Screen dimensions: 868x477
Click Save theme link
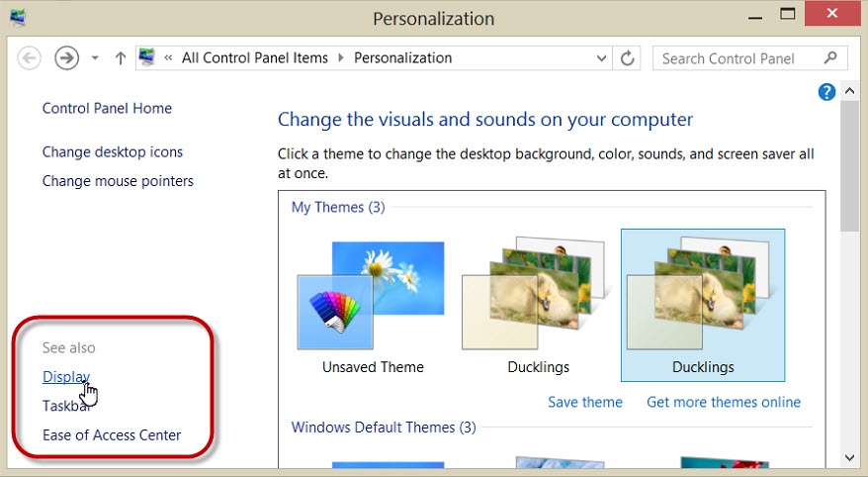[x=584, y=402]
